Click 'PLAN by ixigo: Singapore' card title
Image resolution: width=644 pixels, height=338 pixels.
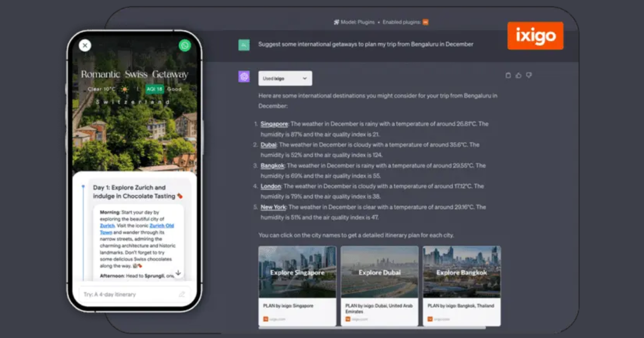(288, 306)
